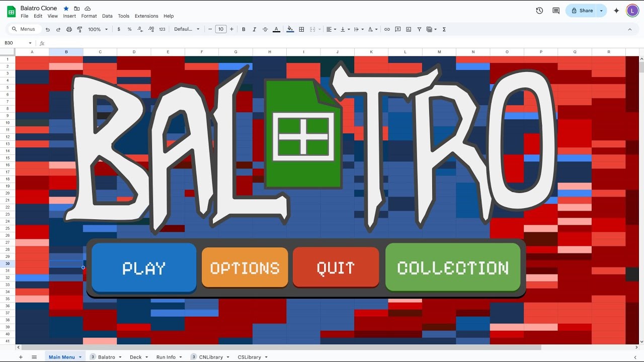Toggle bold formatting
This screenshot has height=362, width=644.
(244, 29)
